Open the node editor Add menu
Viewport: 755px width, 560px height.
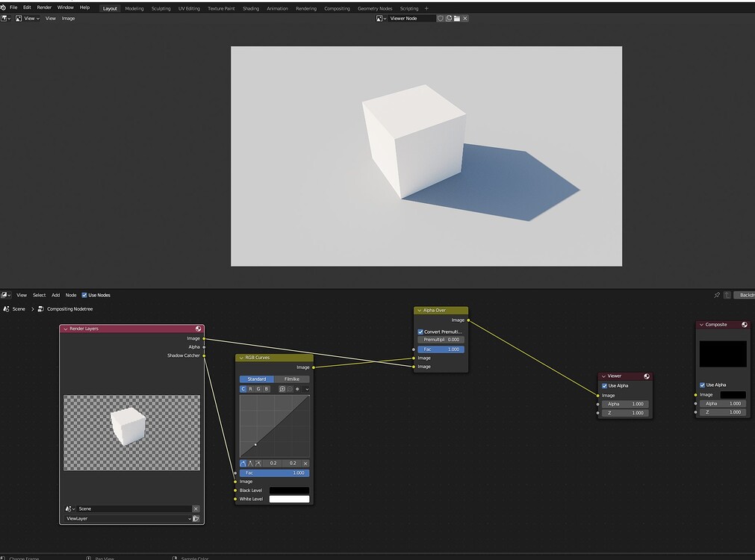(56, 295)
